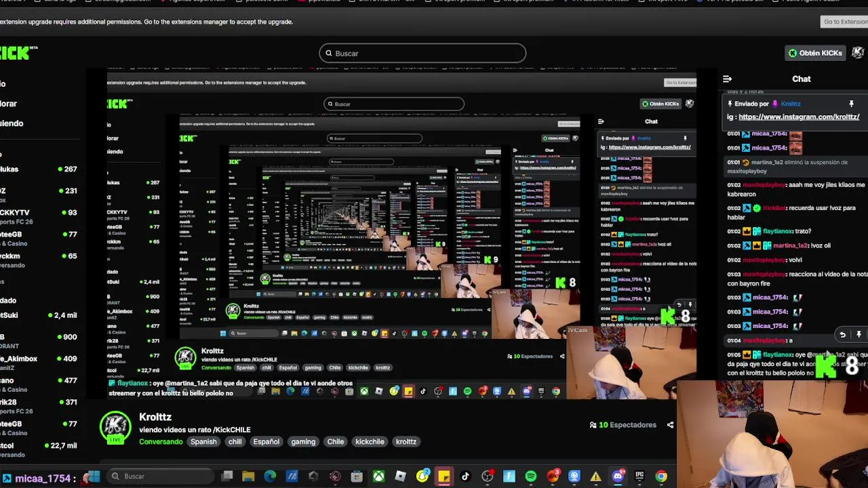Image resolution: width=868 pixels, height=488 pixels.
Task: Open Discord from the taskbar
Action: [617, 476]
